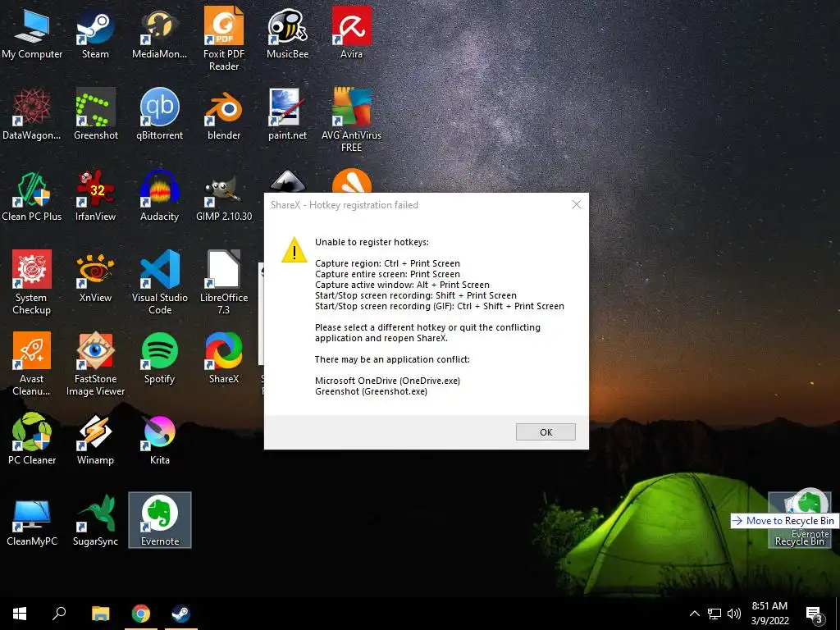Select the MusicBee desktop shortcut
The width and height of the screenshot is (840, 630).
coord(288,34)
